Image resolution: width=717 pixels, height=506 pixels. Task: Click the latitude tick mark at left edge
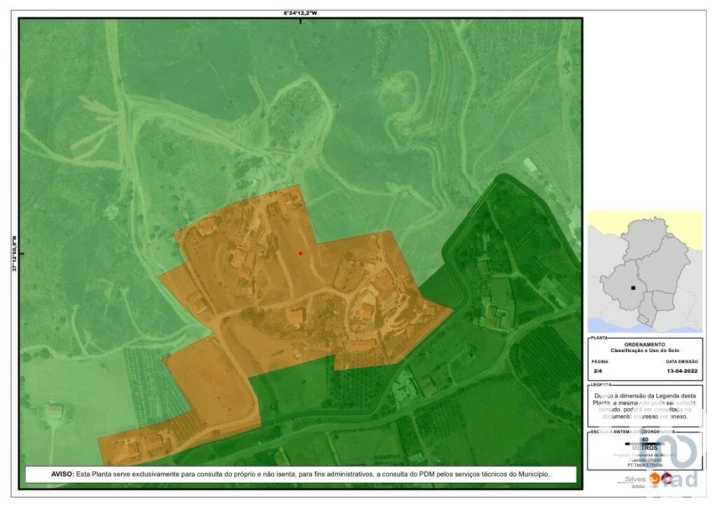pos(19,253)
